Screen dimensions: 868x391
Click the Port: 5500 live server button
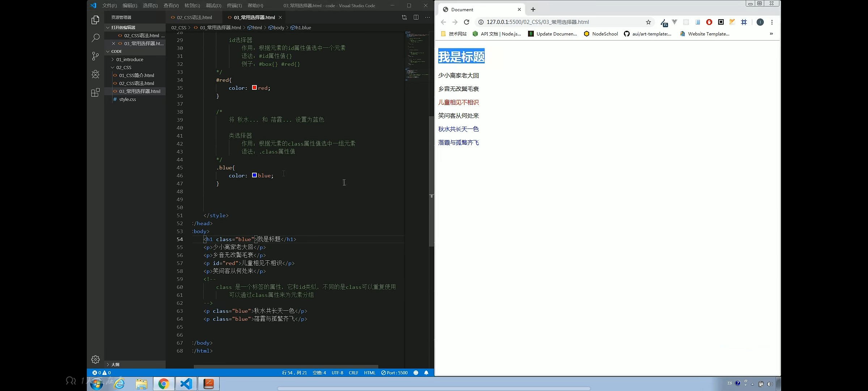pos(394,373)
